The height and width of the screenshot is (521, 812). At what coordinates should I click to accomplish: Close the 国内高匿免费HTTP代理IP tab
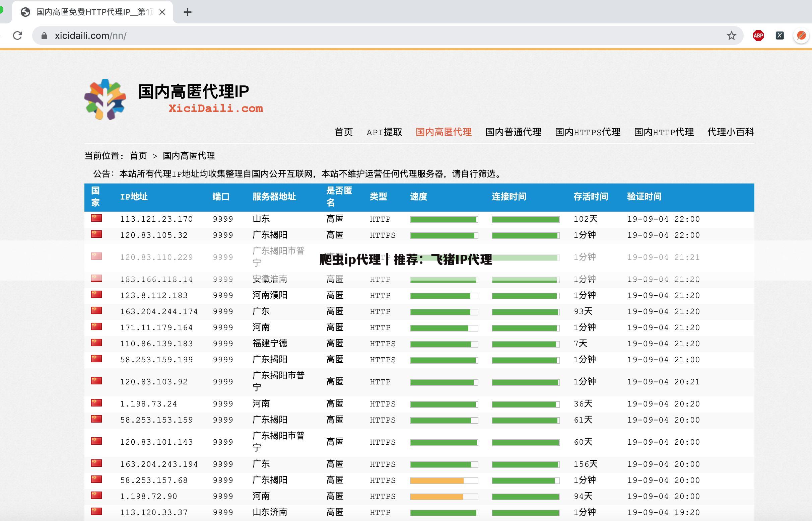click(162, 12)
